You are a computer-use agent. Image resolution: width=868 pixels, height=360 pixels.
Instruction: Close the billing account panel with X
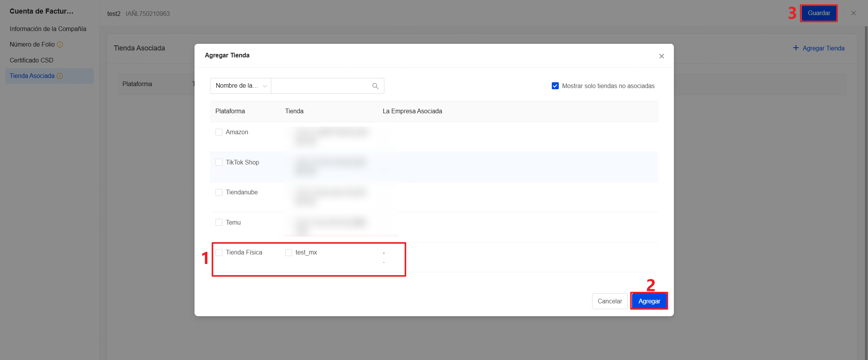pos(853,13)
